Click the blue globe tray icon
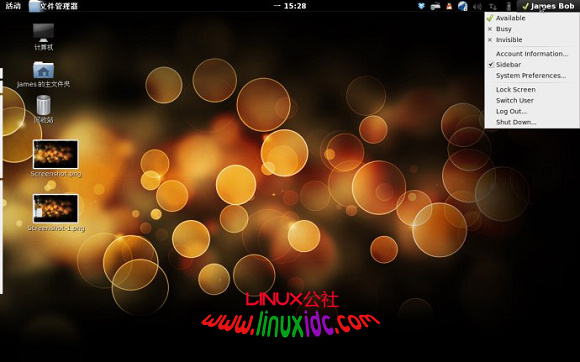The height and width of the screenshot is (362, 580). click(x=463, y=6)
